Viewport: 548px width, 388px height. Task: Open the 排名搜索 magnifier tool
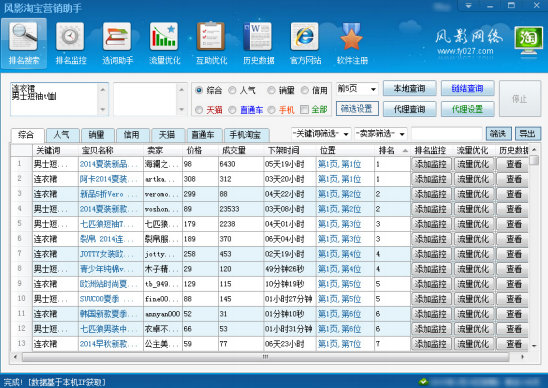coord(24,43)
